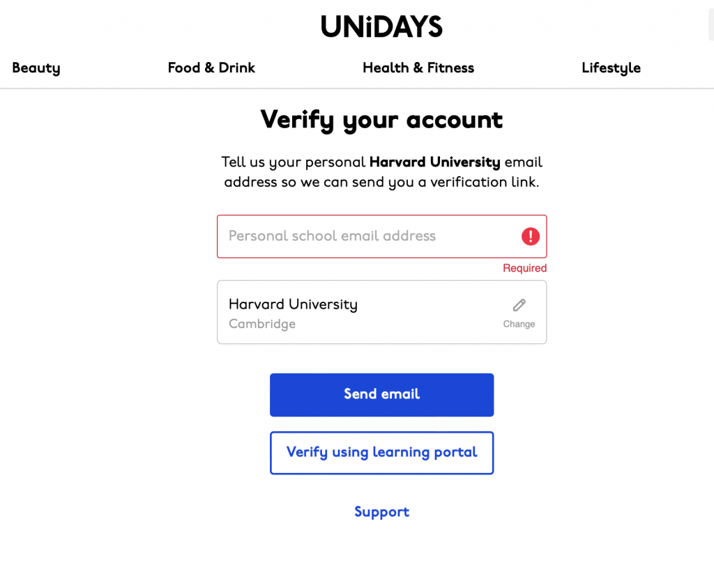Open the Beauty category
This screenshot has width=714, height=588.
coord(36,68)
